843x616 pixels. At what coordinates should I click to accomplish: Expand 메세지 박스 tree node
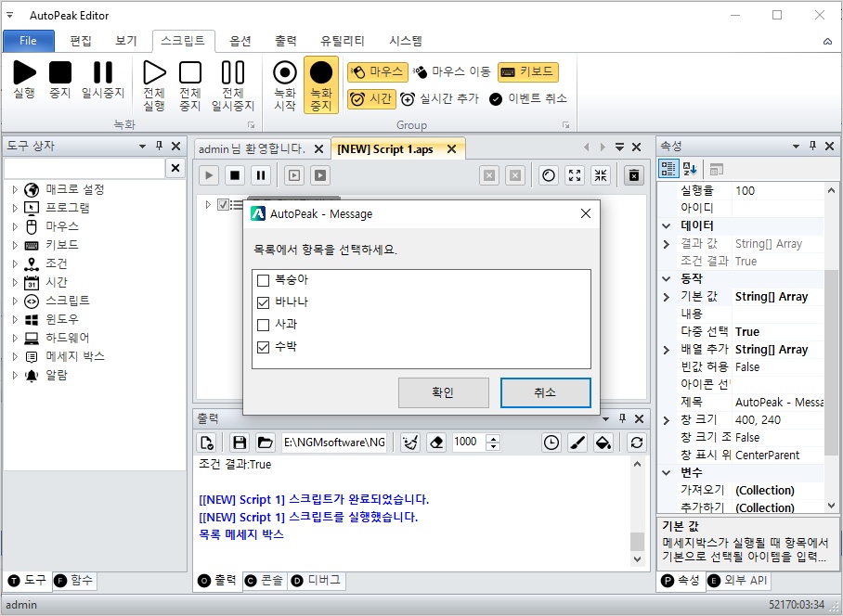click(x=15, y=356)
